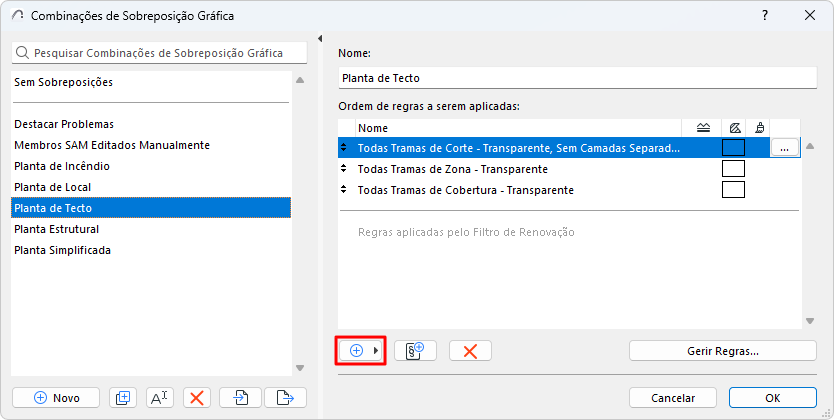Delete the selected combination in left panel

tap(197, 397)
